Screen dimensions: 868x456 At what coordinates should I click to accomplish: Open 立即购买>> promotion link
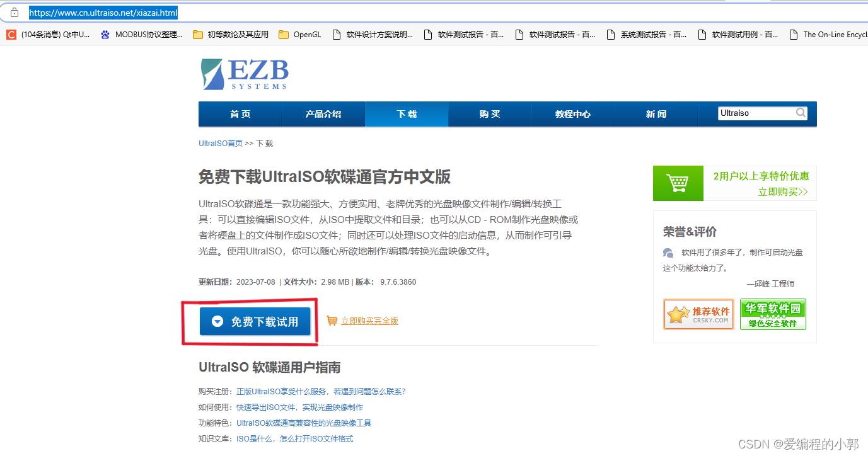(x=783, y=192)
